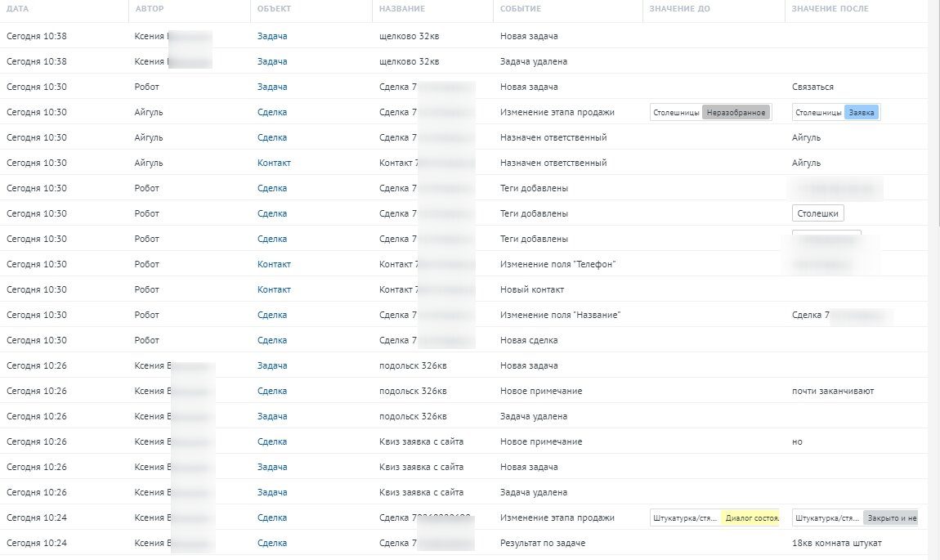Screen dimensions: 940x560
Task: Click the event text Новый контакт
Action: 532,289
